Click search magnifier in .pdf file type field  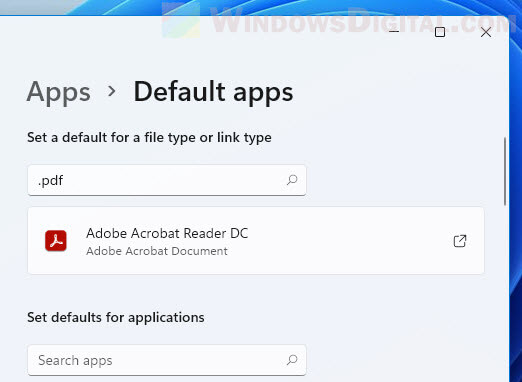[x=292, y=180]
